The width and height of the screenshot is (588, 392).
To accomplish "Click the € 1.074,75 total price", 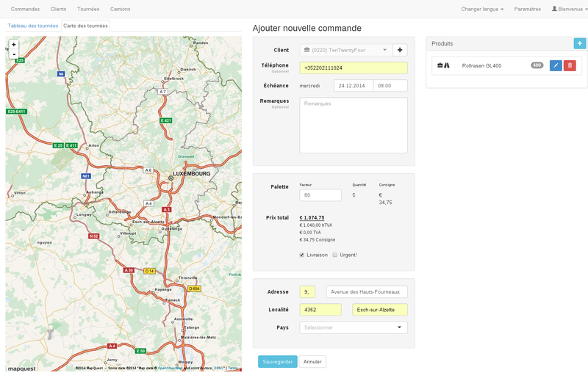I will pyautogui.click(x=312, y=217).
